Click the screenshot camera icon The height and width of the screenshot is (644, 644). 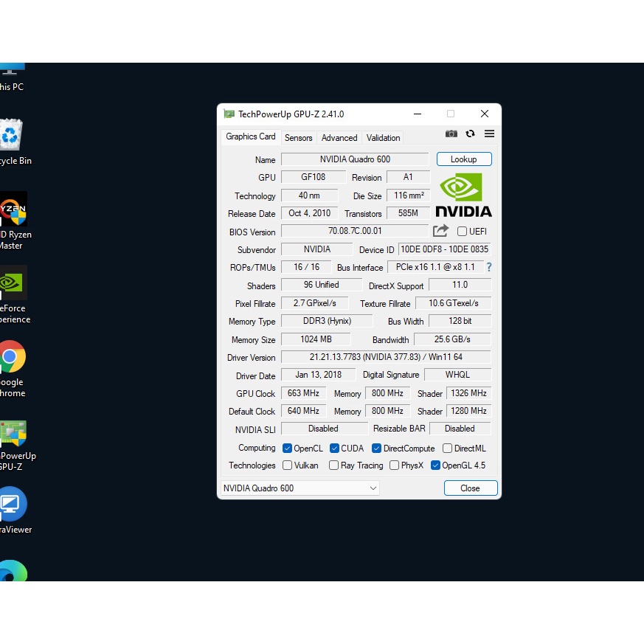[x=451, y=134]
